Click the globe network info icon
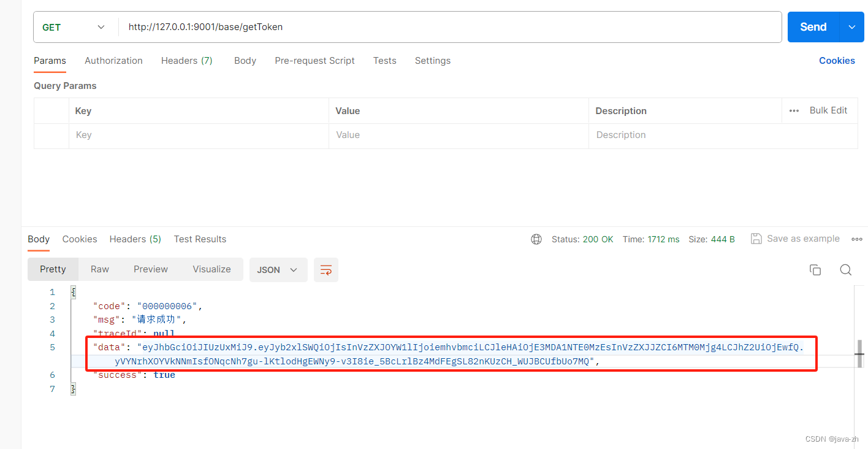Viewport: 868px width, 449px height. click(536, 239)
